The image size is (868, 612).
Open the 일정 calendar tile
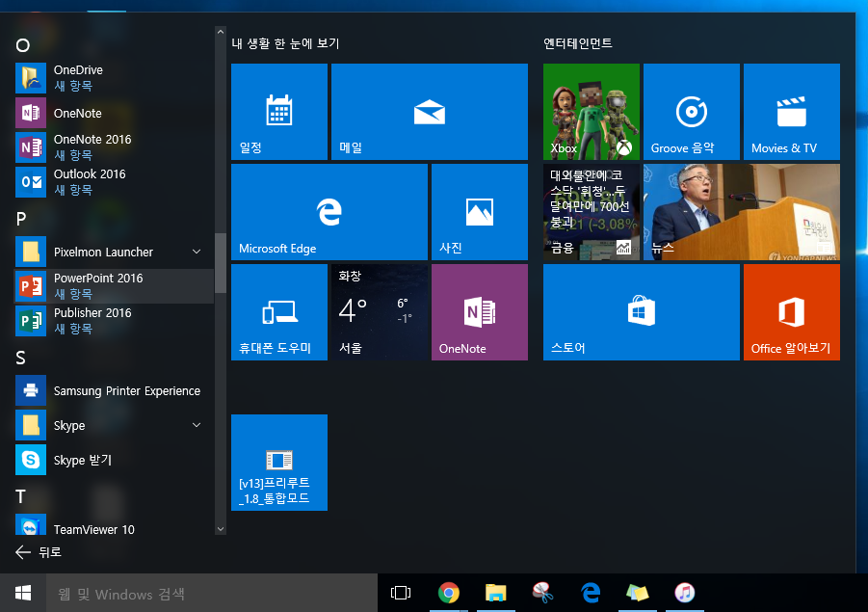pos(279,112)
